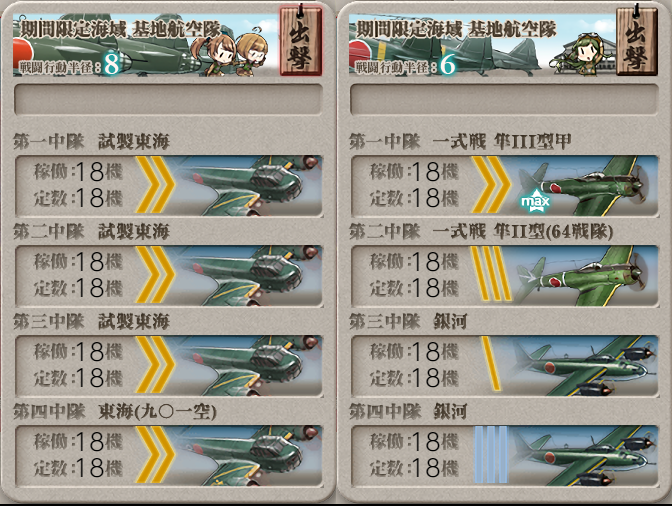The image size is (672, 506).
Task: Click the empty name bar of the right air base
Action: 504,99
